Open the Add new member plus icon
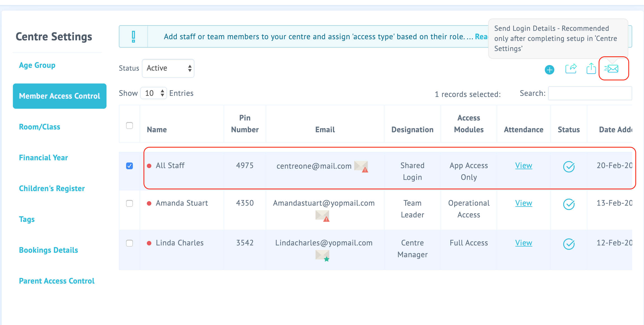Viewport: 644px width, 325px height. click(550, 70)
